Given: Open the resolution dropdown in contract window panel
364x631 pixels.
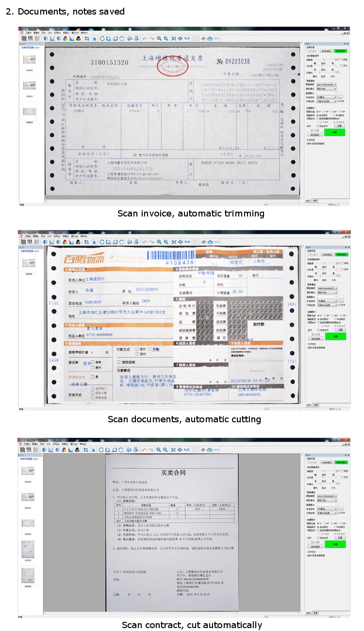Looking at the screenshot, I should tap(327, 496).
